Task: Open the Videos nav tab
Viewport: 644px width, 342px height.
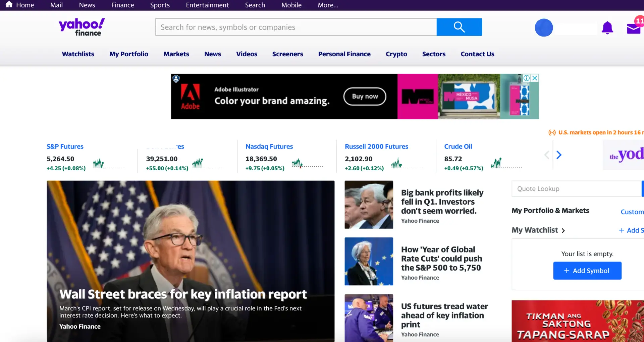Action: 247,54
